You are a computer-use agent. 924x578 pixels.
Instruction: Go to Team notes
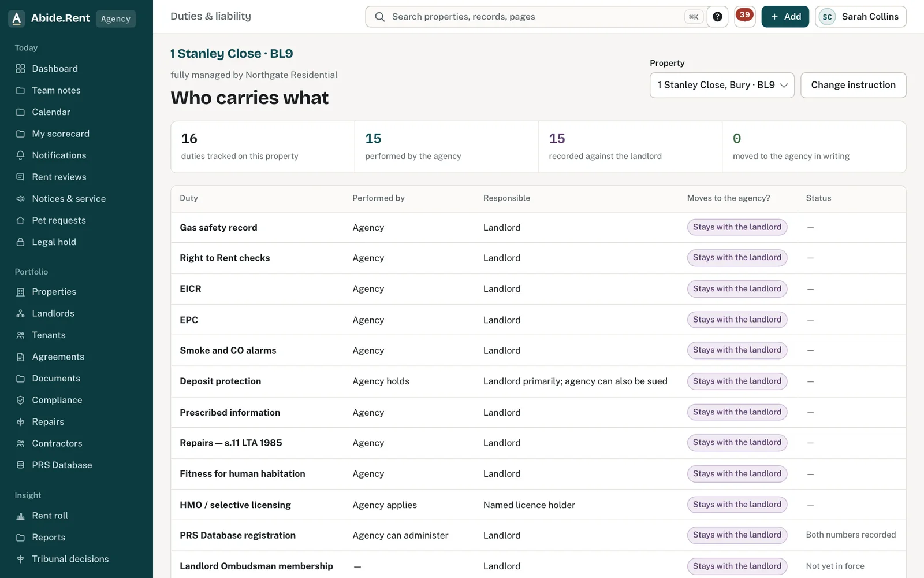(x=56, y=90)
